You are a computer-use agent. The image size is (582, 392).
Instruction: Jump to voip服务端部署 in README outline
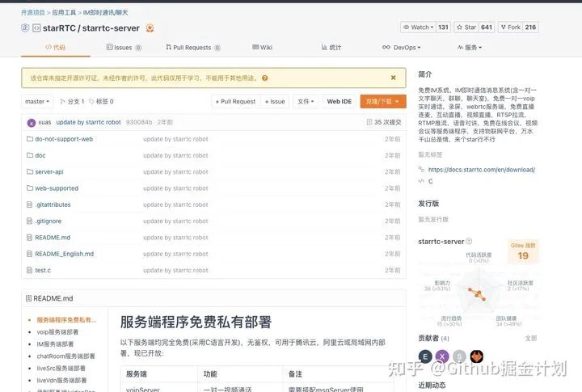click(x=57, y=332)
